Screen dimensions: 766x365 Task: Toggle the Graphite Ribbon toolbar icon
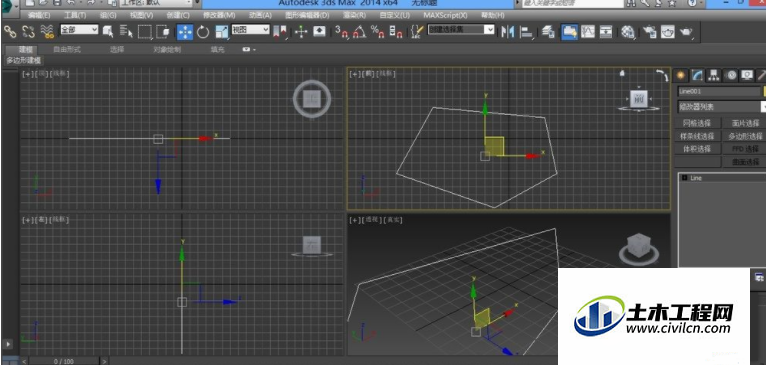click(569, 32)
